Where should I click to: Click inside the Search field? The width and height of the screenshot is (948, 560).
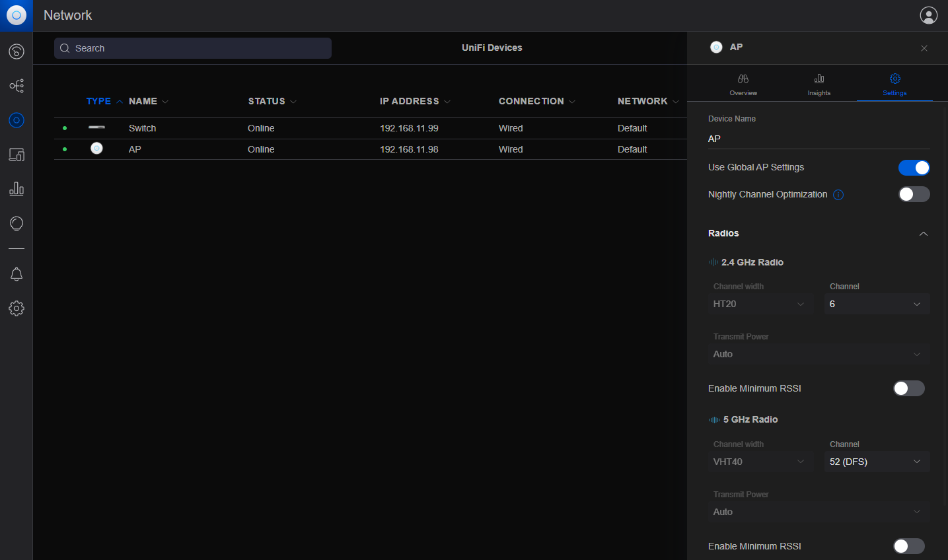(192, 48)
